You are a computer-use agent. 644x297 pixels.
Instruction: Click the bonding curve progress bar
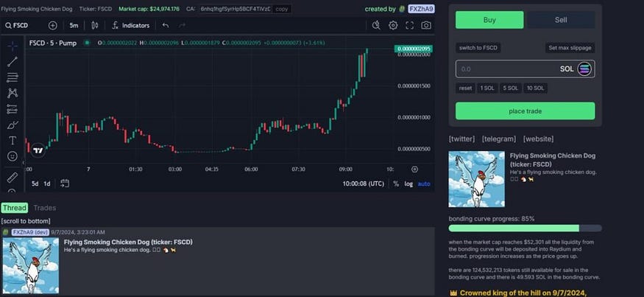point(525,228)
